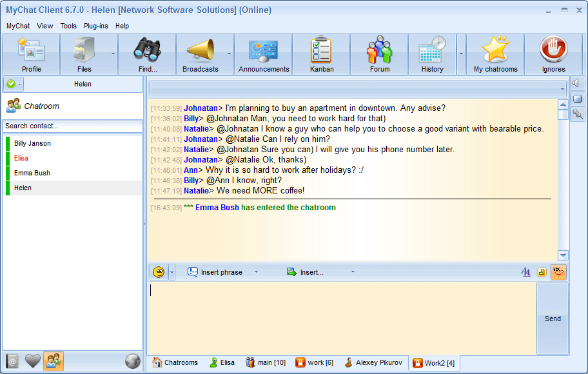
Task: Open the Files cabinet icon
Action: tap(84, 54)
